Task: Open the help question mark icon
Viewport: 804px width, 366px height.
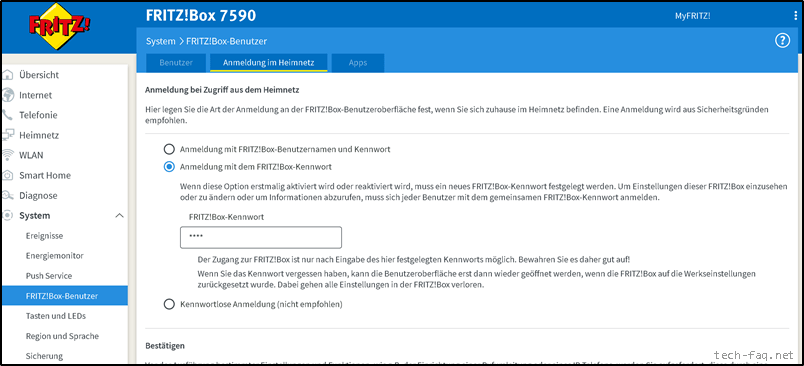Action: [782, 41]
